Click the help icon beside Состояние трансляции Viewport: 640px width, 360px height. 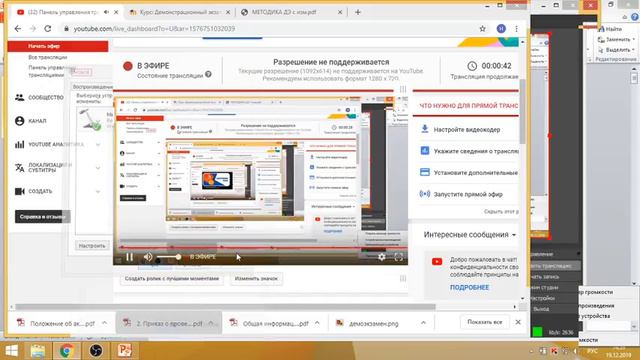pos(208,74)
